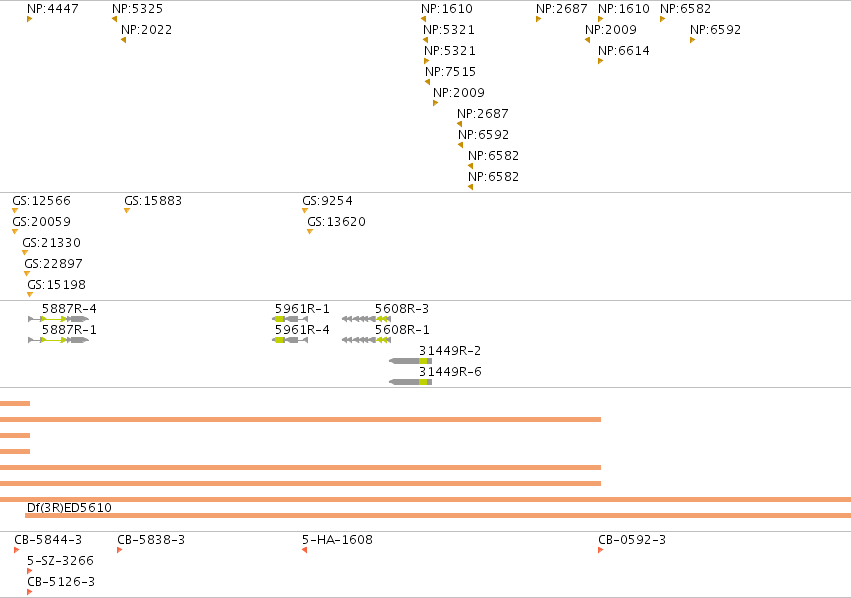
Task: Select the 5887R-1 transcript model
Action: pyautogui.click(x=59, y=340)
